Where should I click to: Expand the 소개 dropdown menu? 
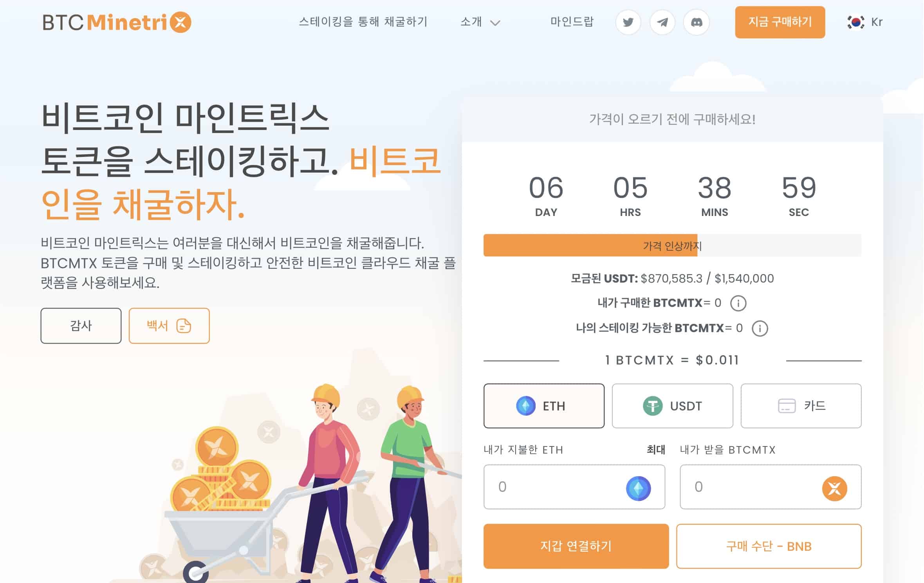(x=480, y=22)
